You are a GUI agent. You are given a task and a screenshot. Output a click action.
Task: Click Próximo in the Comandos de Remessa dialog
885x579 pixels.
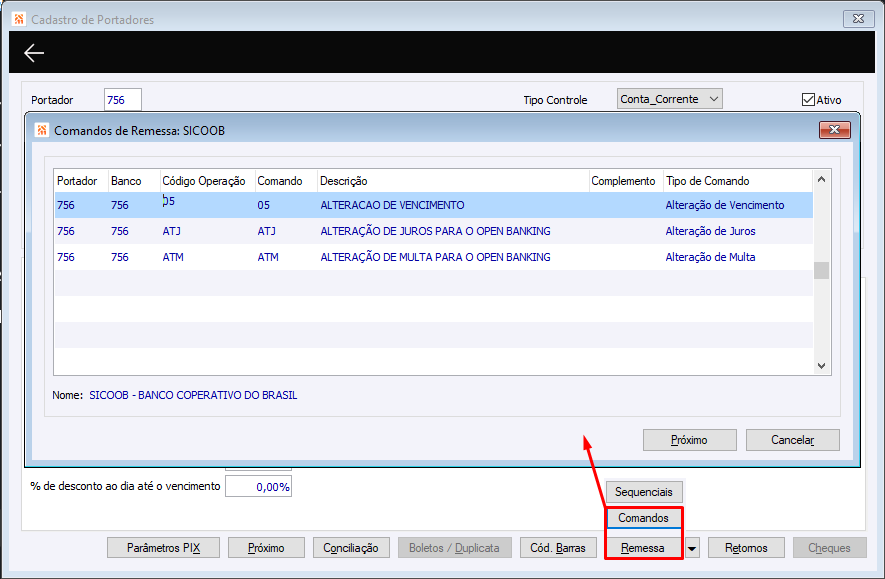click(x=689, y=440)
